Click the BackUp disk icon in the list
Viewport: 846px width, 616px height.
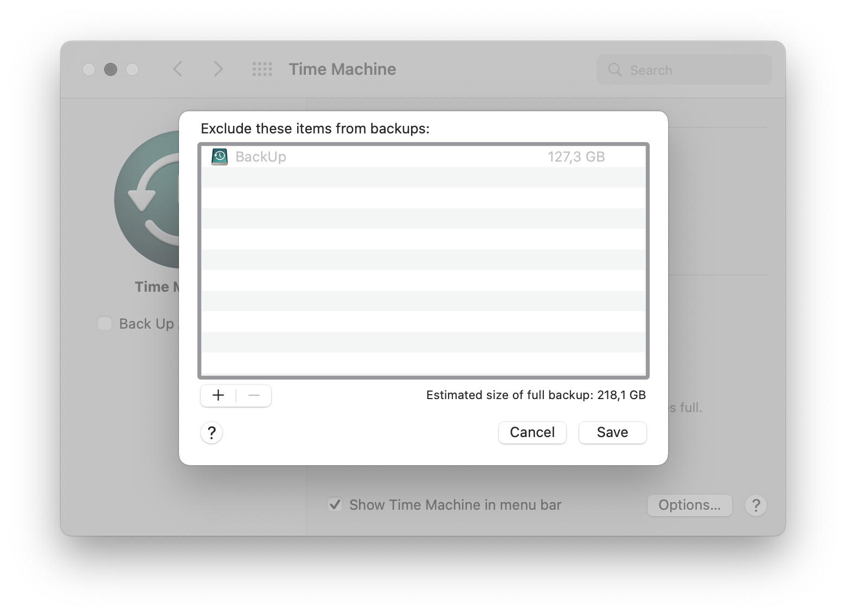(220, 157)
